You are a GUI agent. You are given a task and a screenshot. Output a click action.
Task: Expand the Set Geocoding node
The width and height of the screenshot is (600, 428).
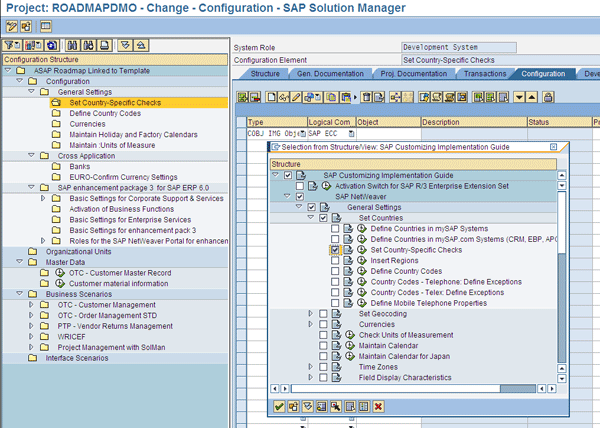tap(311, 314)
